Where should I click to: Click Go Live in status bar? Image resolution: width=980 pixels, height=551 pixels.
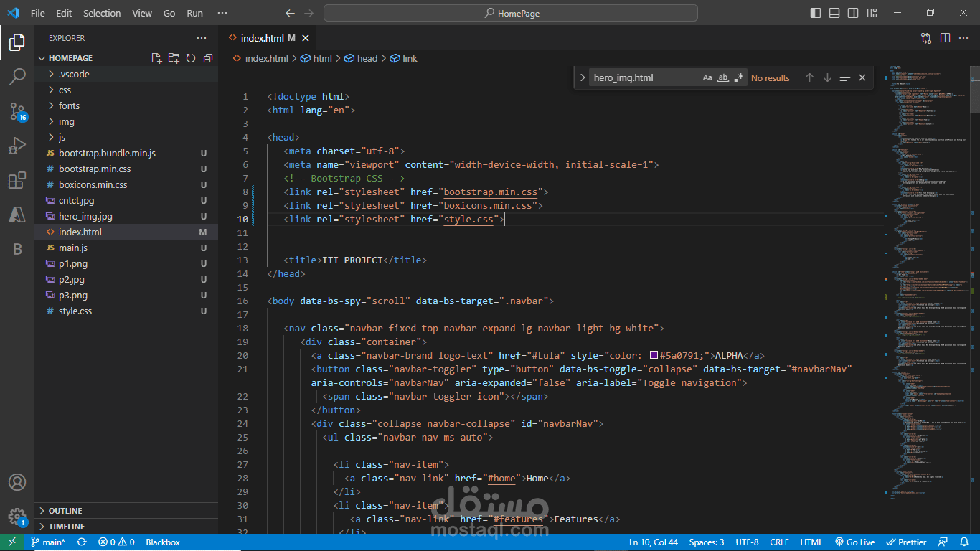[x=854, y=542]
